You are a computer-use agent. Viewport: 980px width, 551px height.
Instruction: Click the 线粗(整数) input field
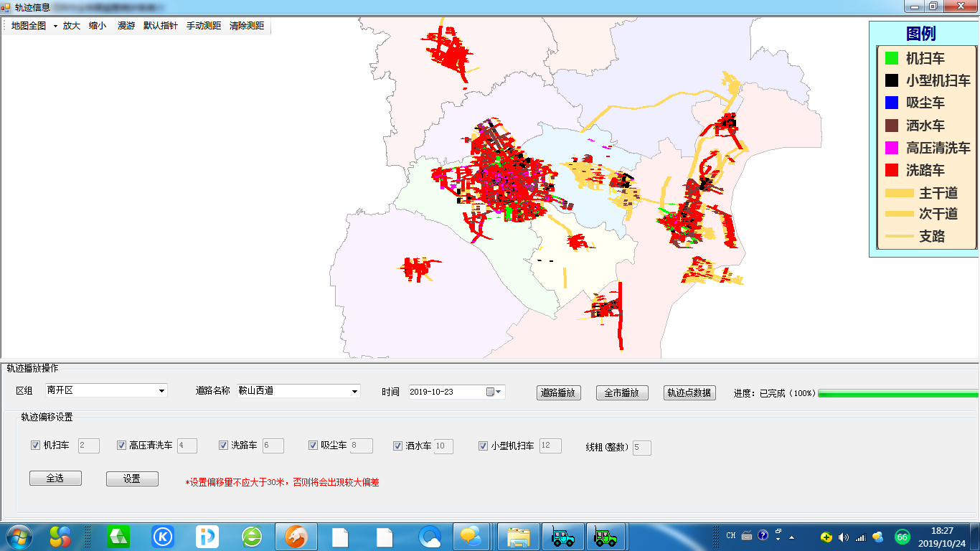click(x=641, y=448)
